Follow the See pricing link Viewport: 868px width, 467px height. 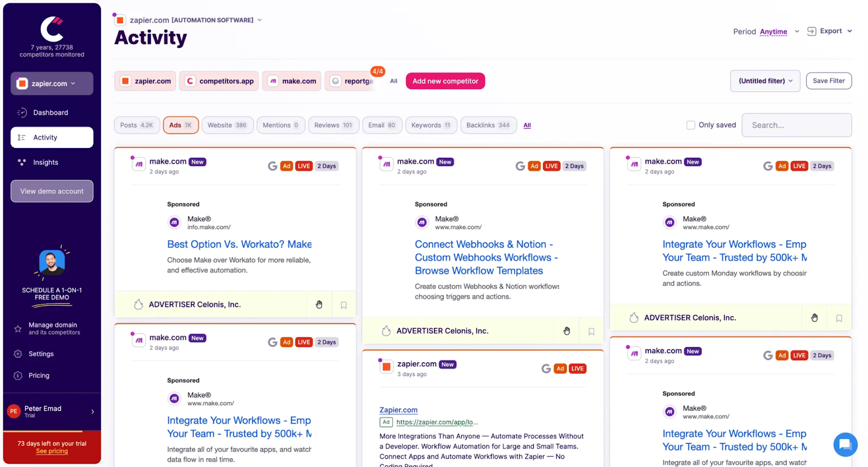click(52, 451)
